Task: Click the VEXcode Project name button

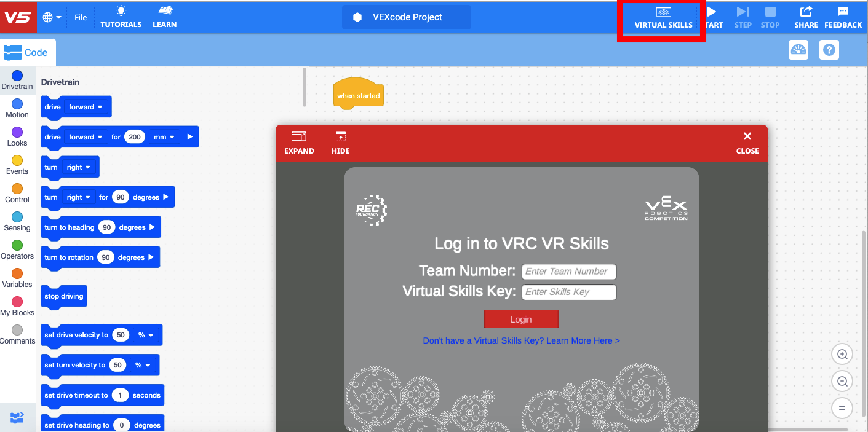Action: coord(407,17)
